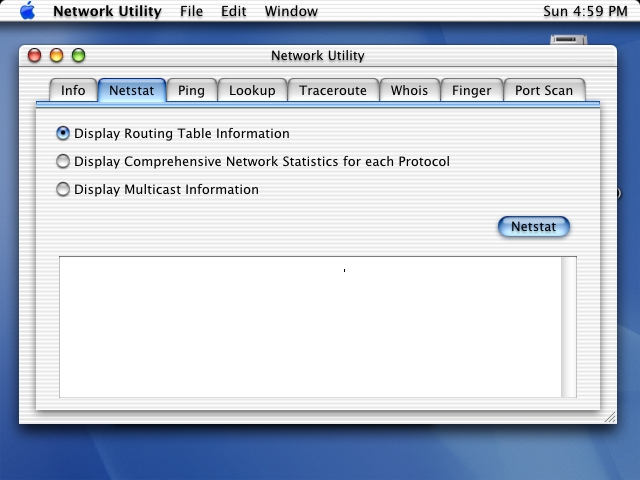Open the Network Utility application menu
The height and width of the screenshot is (480, 640).
pyautogui.click(x=107, y=11)
